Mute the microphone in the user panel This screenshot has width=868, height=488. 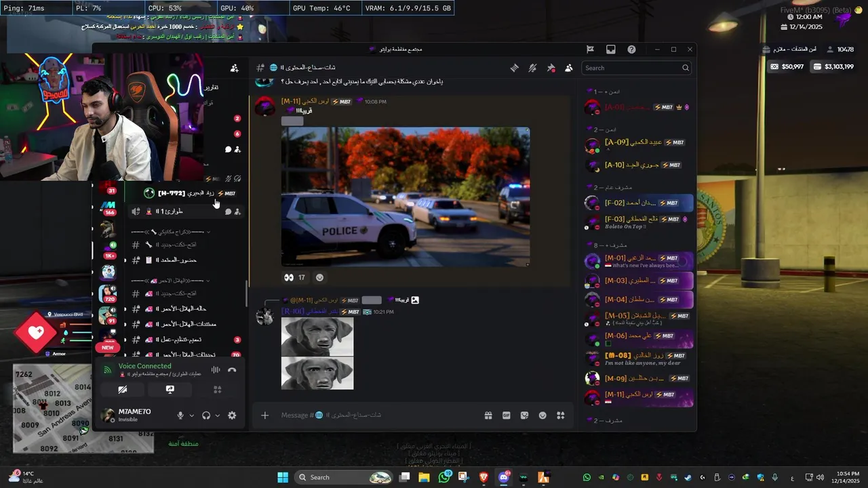click(x=180, y=415)
